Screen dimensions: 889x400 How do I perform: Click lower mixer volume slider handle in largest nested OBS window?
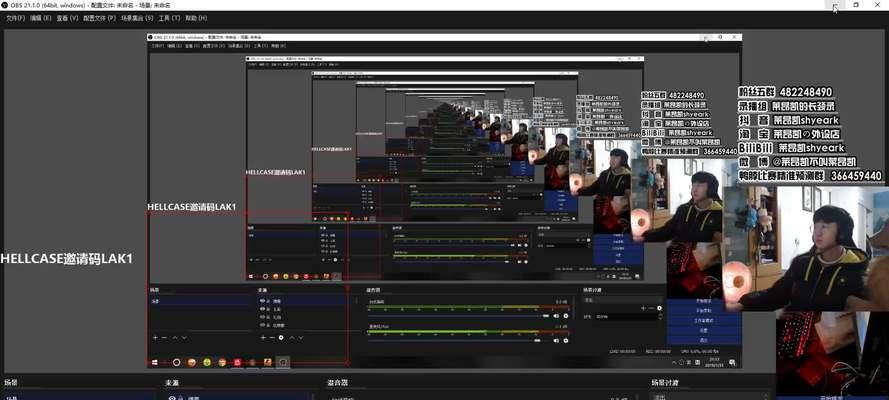point(537,341)
